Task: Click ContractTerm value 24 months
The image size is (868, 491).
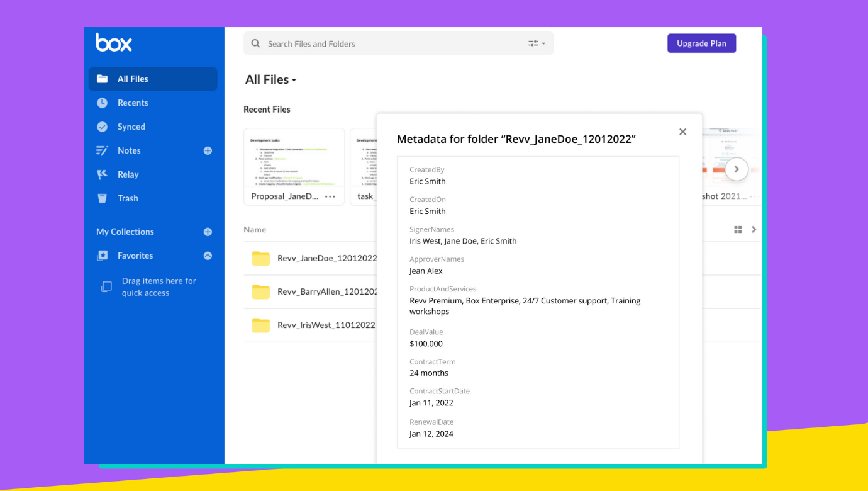Action: point(429,373)
